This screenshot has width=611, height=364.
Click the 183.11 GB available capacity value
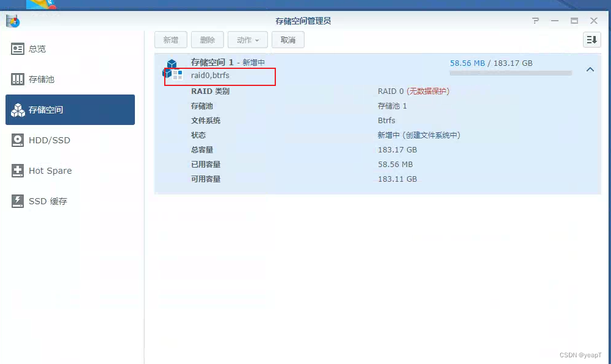point(397,179)
